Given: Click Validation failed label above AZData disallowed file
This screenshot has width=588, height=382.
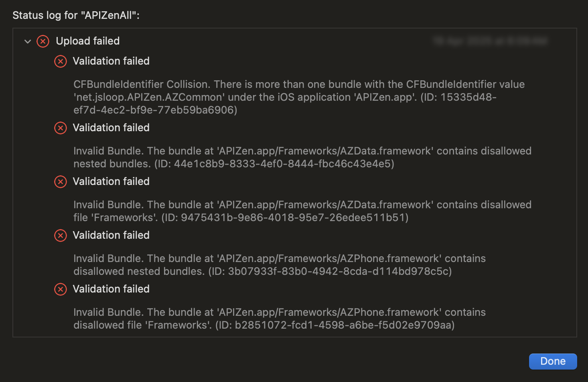Looking at the screenshot, I should click(x=111, y=181).
